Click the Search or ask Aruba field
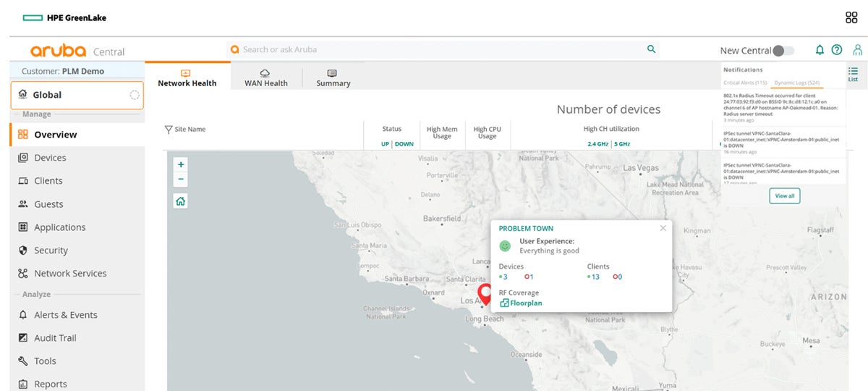 point(443,49)
